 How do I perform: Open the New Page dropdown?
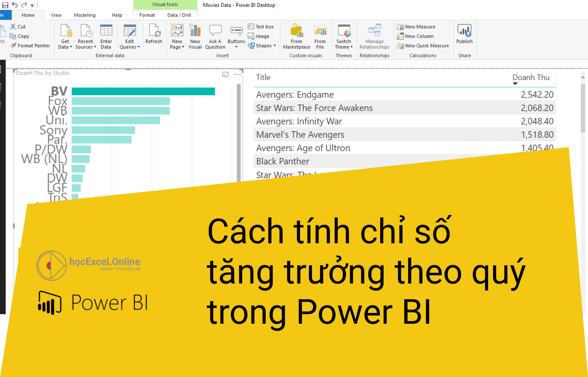point(177,36)
